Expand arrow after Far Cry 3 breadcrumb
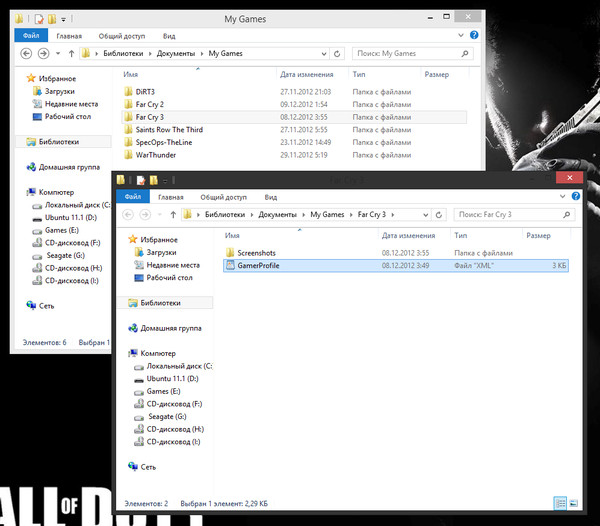Screen dimensions: 600x526 tap(393, 215)
